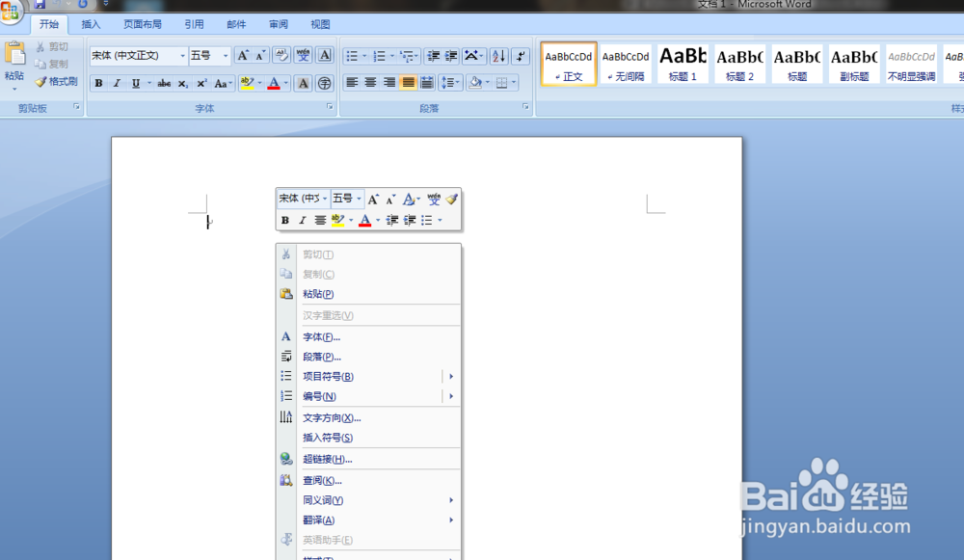Choose 超链接(H)... from context menu
964x560 pixels.
point(368,459)
